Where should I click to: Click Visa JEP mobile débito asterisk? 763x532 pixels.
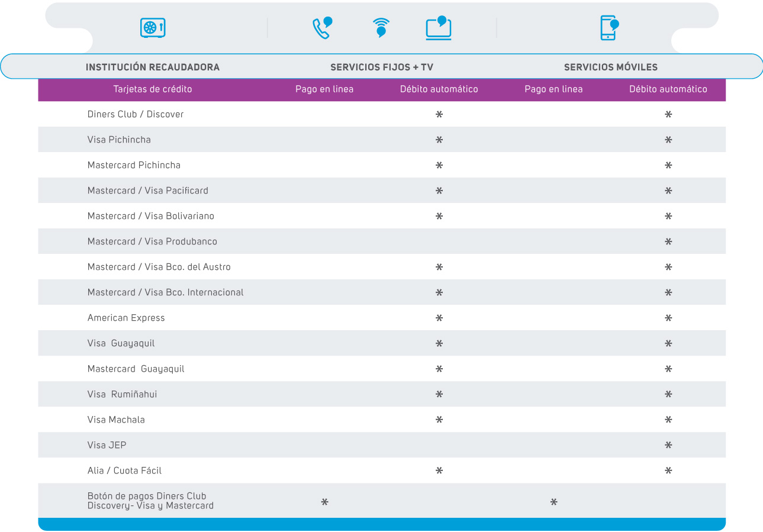pos(668,446)
